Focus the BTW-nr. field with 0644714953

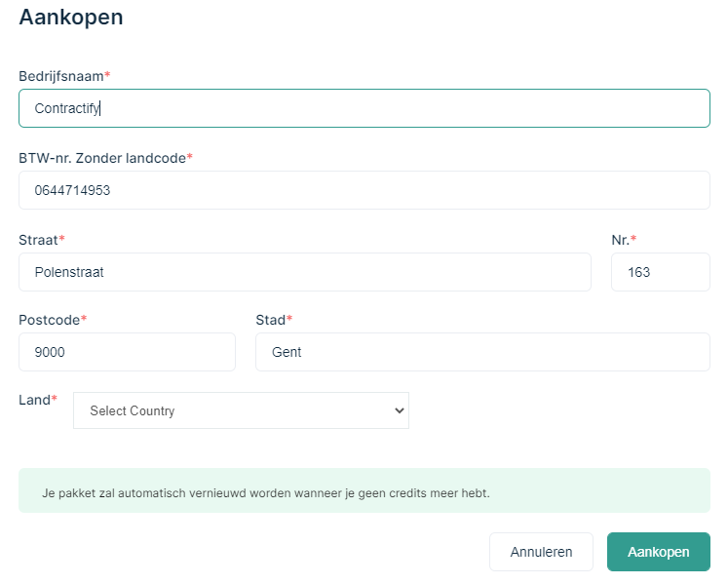click(364, 190)
